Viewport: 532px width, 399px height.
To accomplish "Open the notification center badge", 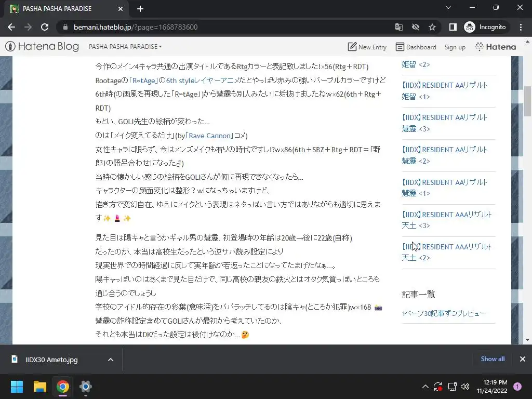I will pos(517,387).
